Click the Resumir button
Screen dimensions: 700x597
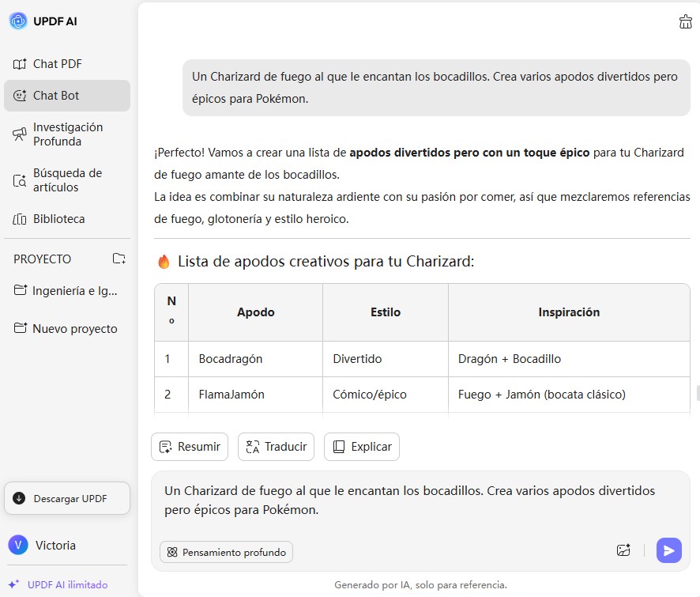(190, 447)
